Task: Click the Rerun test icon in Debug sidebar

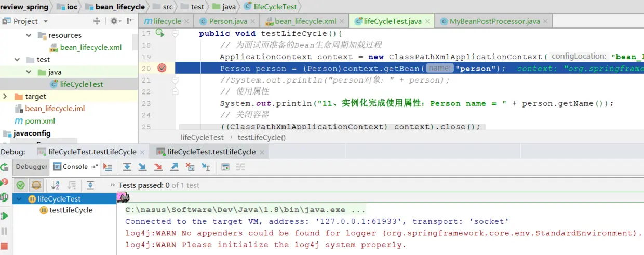Action: [4, 167]
